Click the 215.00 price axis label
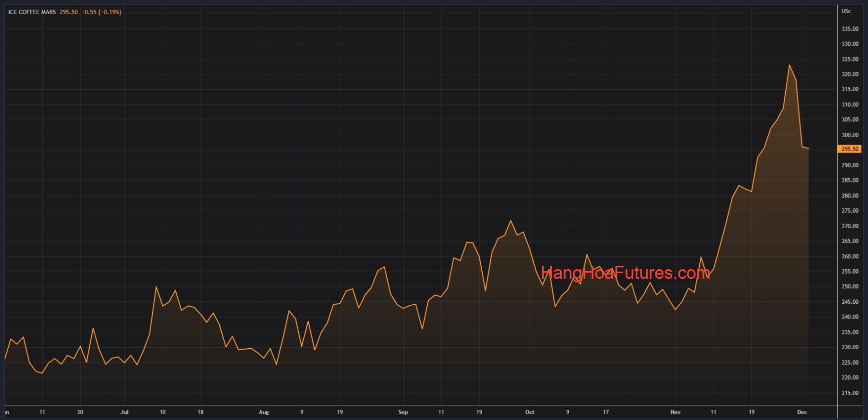This screenshot has width=868, height=420. (x=850, y=393)
